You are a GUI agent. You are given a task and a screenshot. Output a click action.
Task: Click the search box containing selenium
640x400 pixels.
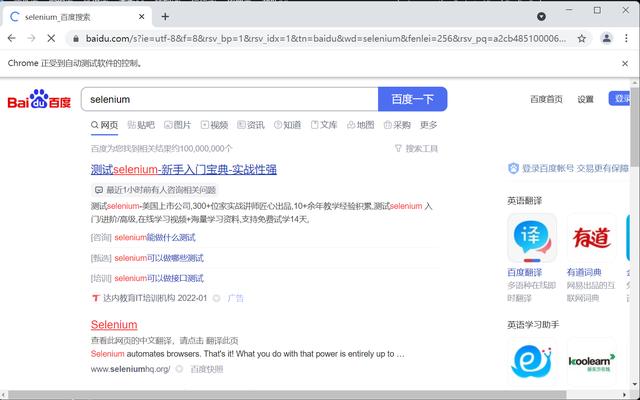(x=229, y=99)
